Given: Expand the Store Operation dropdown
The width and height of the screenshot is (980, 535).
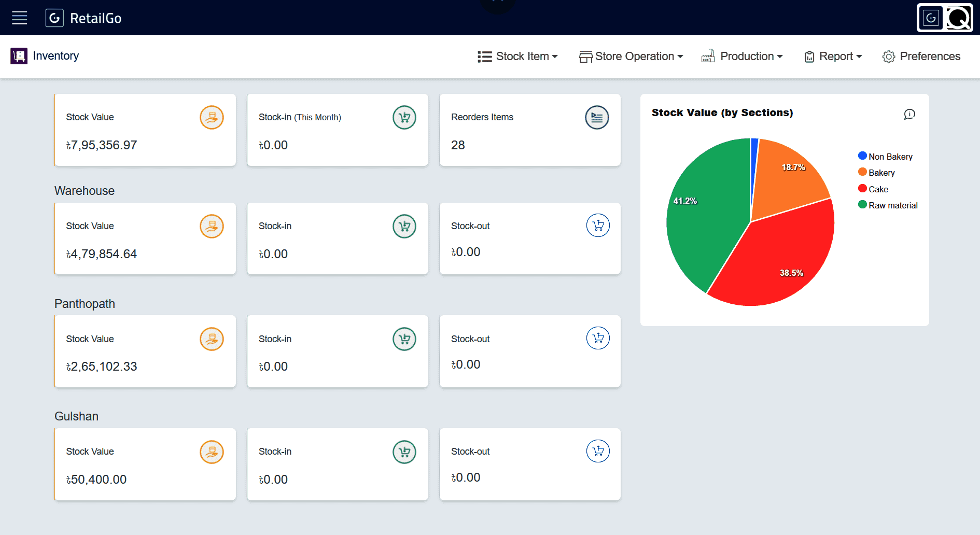Looking at the screenshot, I should (631, 57).
